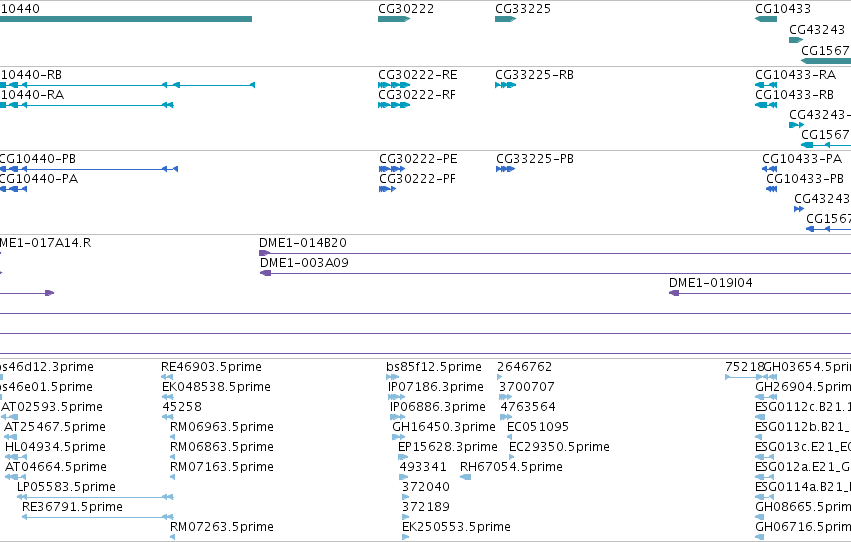This screenshot has height=542, width=851.
Task: Click protein CG30222-PE label
Action: click(418, 159)
